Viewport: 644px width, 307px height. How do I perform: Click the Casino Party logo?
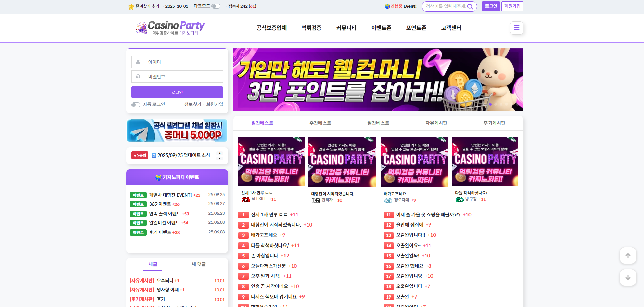[x=170, y=28]
